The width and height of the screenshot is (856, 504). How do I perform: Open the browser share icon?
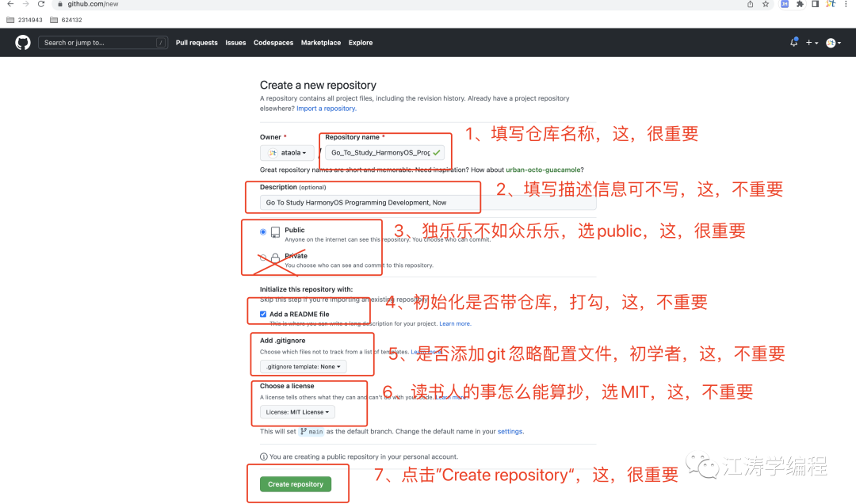pos(750,4)
